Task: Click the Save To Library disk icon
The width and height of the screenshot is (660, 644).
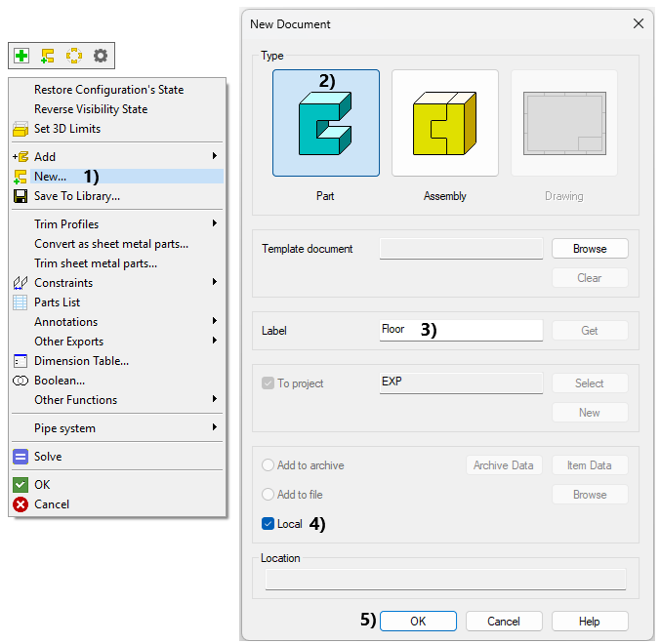Action: (20, 196)
